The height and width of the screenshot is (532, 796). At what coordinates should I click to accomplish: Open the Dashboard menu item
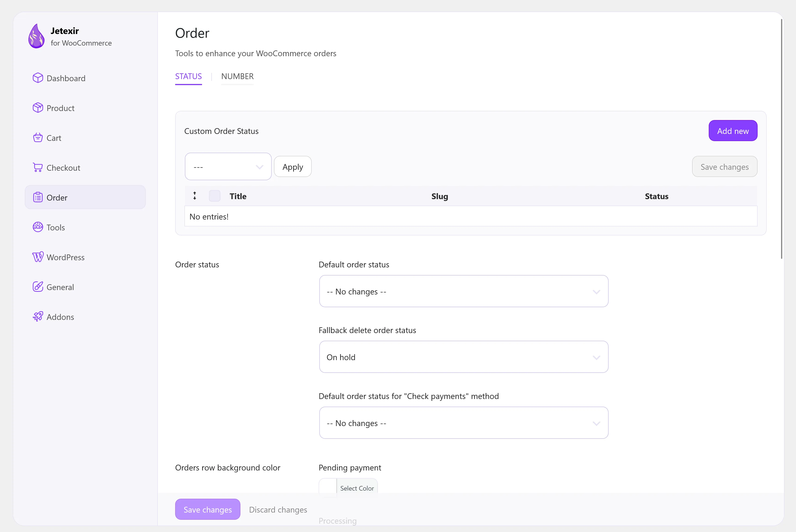point(85,78)
